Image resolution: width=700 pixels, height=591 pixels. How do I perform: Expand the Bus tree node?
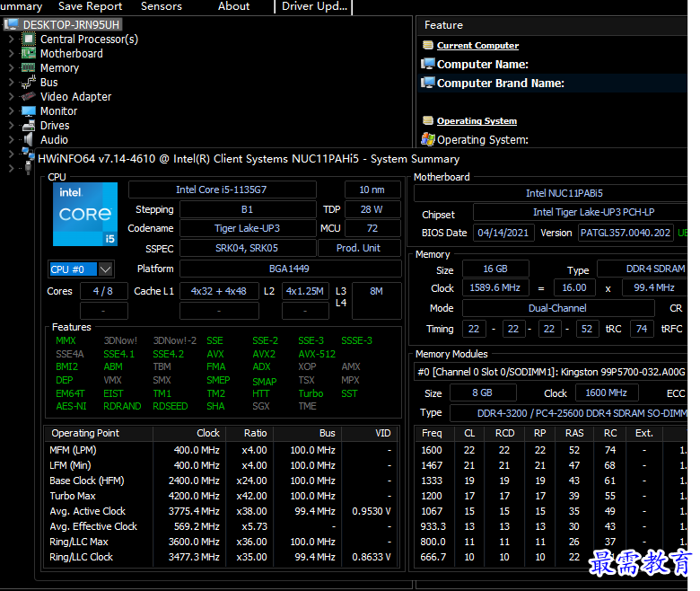tap(11, 83)
